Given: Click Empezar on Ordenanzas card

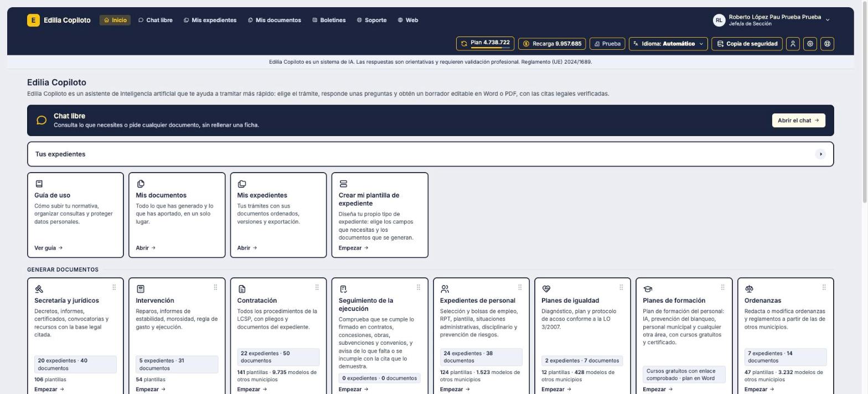Looking at the screenshot, I should [x=759, y=390].
